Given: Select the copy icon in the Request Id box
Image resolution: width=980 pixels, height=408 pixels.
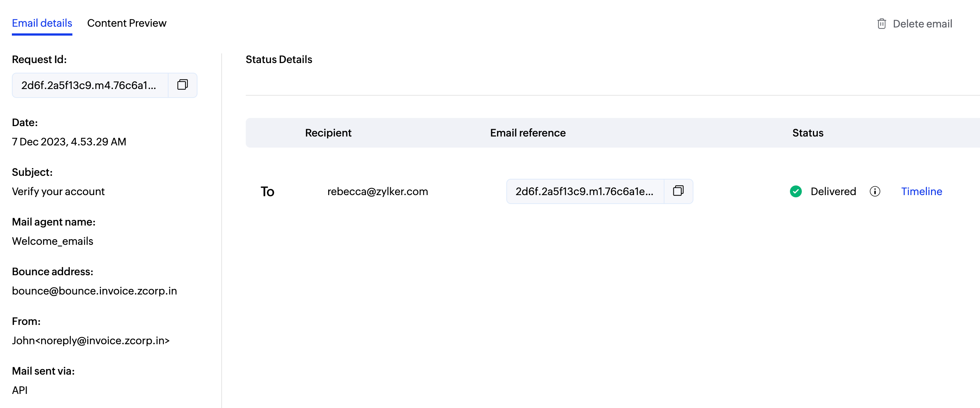Looking at the screenshot, I should pyautogui.click(x=182, y=85).
